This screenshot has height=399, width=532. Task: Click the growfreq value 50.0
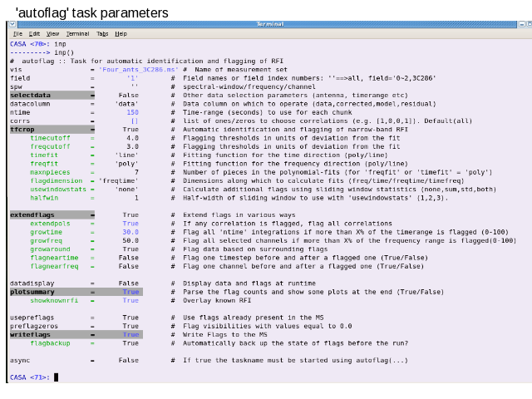tap(131, 240)
